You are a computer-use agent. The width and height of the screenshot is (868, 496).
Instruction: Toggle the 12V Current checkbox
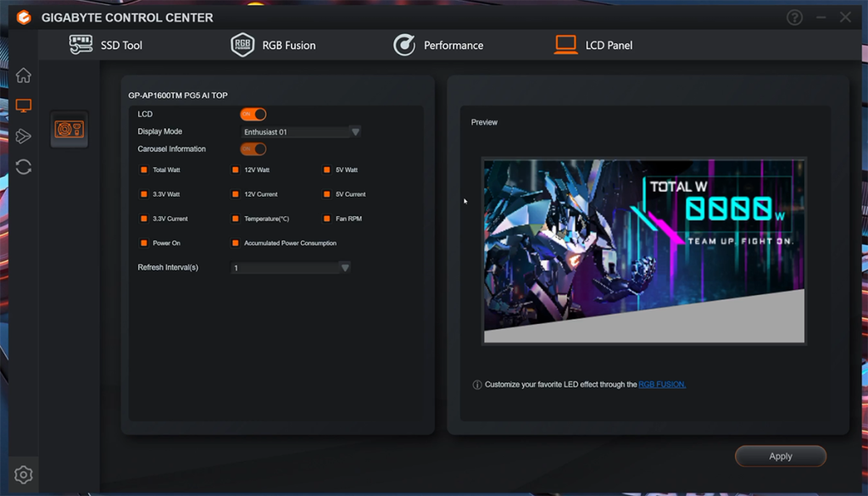pyautogui.click(x=236, y=194)
